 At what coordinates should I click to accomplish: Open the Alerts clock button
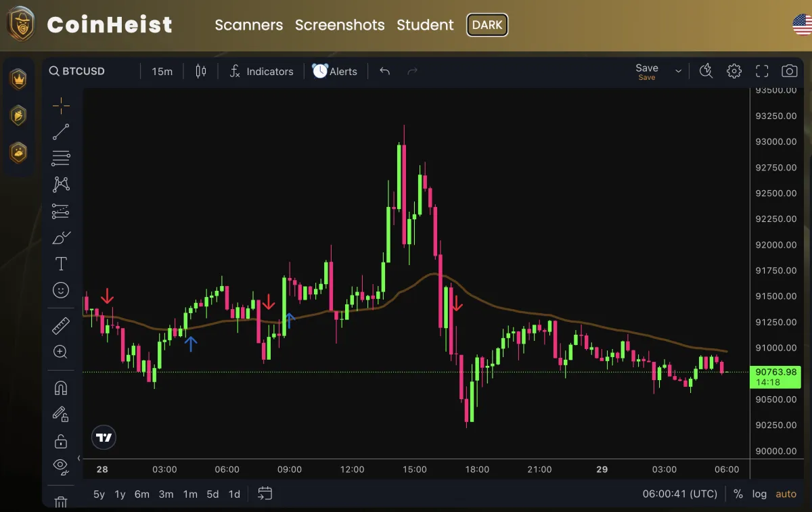[334, 71]
